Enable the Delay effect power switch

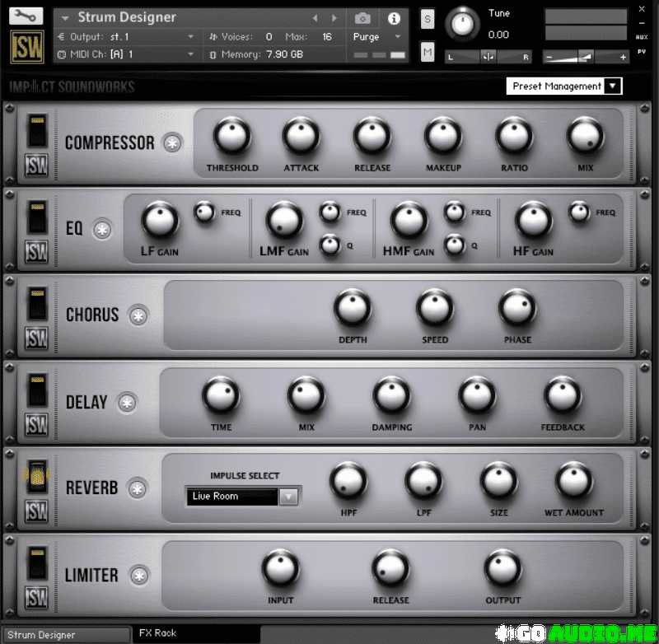(x=36, y=391)
